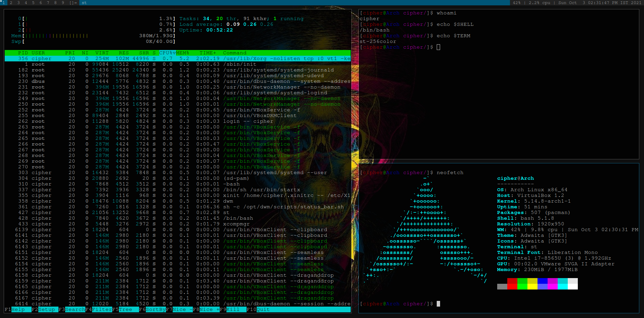The image size is (644, 318).
Task: Click the MEM% column header
Action: click(x=183, y=53)
